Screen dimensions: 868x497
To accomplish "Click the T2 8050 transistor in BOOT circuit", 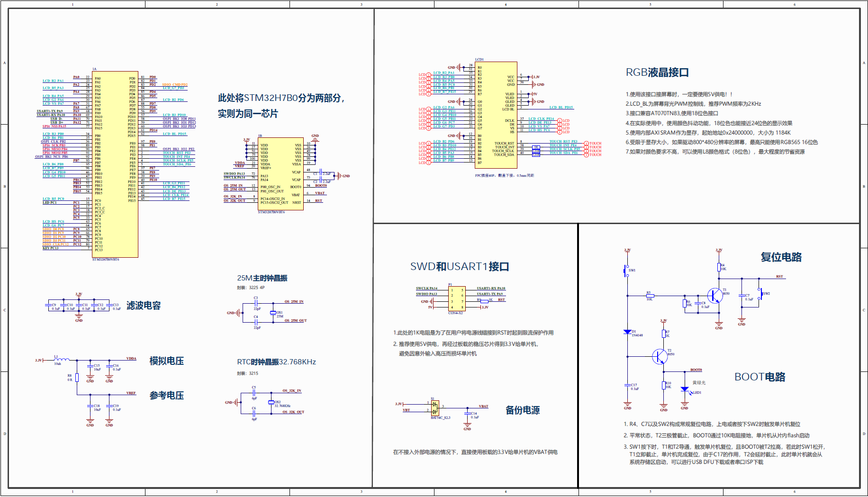I will [x=660, y=356].
